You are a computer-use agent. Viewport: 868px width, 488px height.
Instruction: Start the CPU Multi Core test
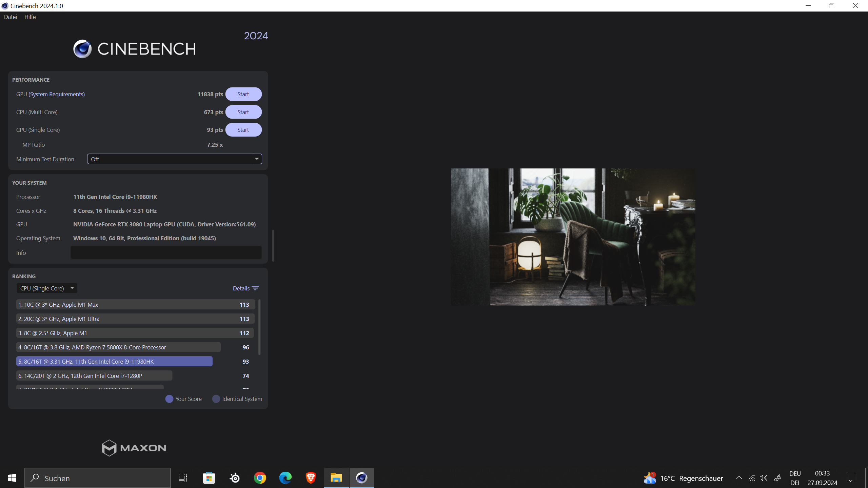243,112
